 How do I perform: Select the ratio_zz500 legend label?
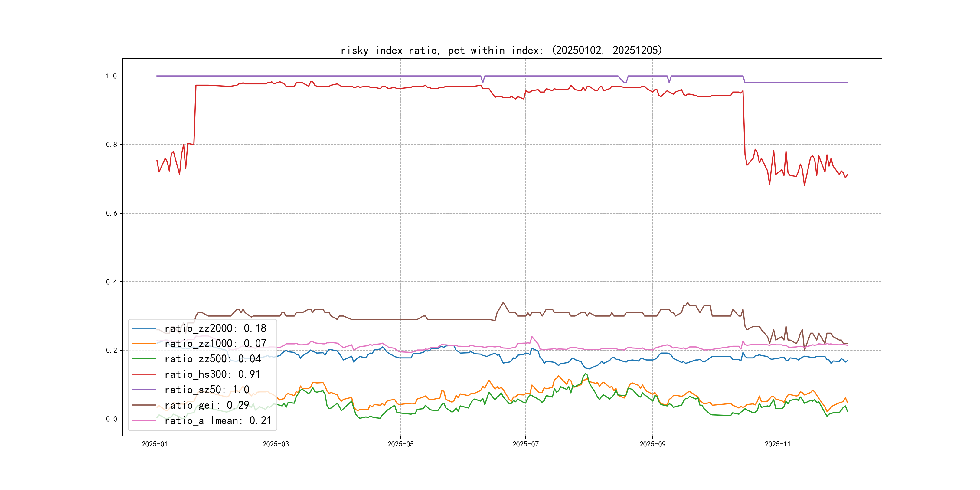212,359
